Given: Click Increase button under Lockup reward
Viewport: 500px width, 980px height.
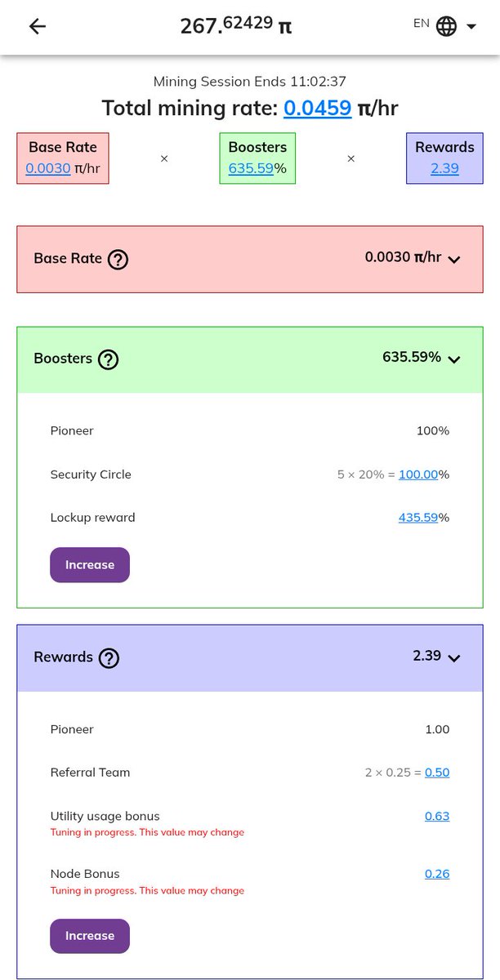Looking at the screenshot, I should (90, 565).
